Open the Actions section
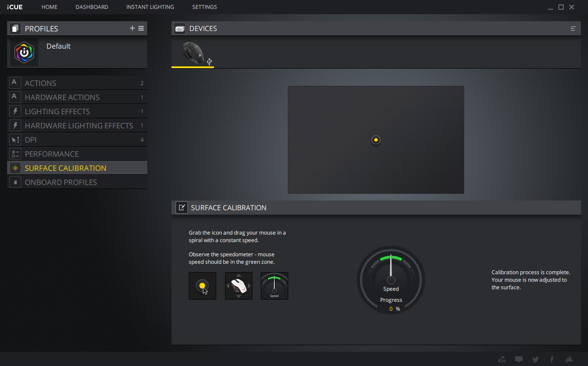This screenshot has height=366, width=588. coord(77,83)
